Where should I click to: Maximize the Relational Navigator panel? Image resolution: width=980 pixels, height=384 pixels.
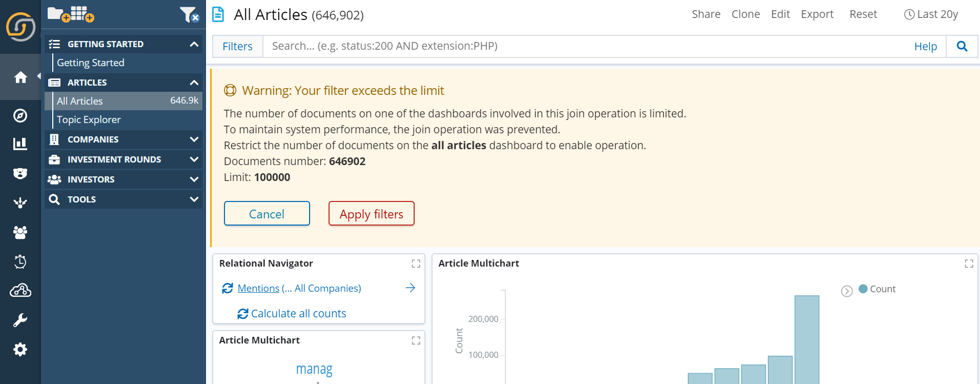416,264
